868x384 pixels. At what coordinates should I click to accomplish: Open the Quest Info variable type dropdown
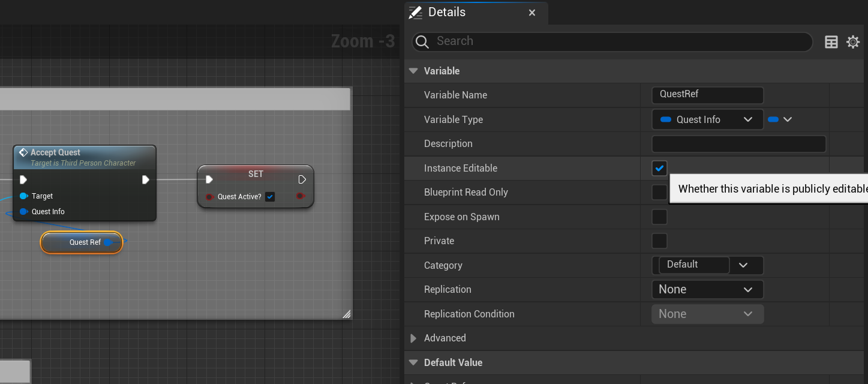click(x=707, y=120)
